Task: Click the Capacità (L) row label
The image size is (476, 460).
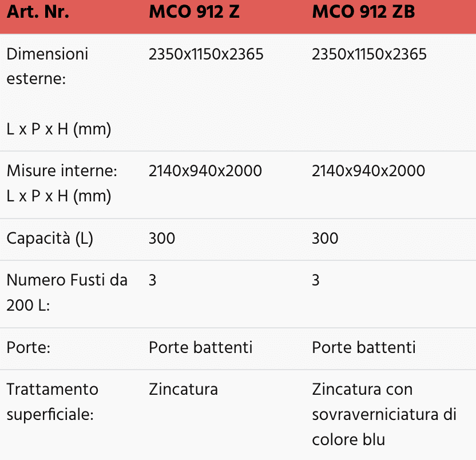Action: (49, 239)
